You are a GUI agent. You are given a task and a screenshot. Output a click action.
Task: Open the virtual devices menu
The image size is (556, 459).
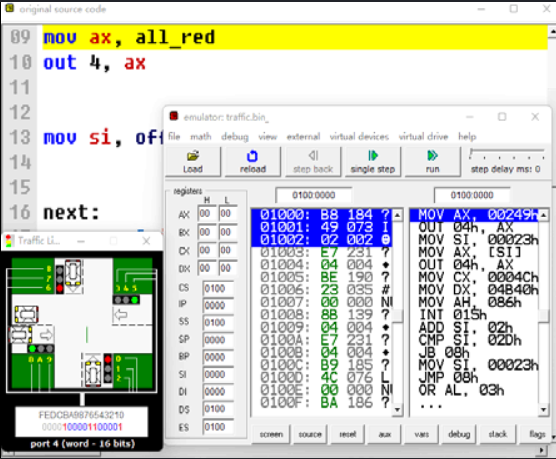[x=359, y=137]
